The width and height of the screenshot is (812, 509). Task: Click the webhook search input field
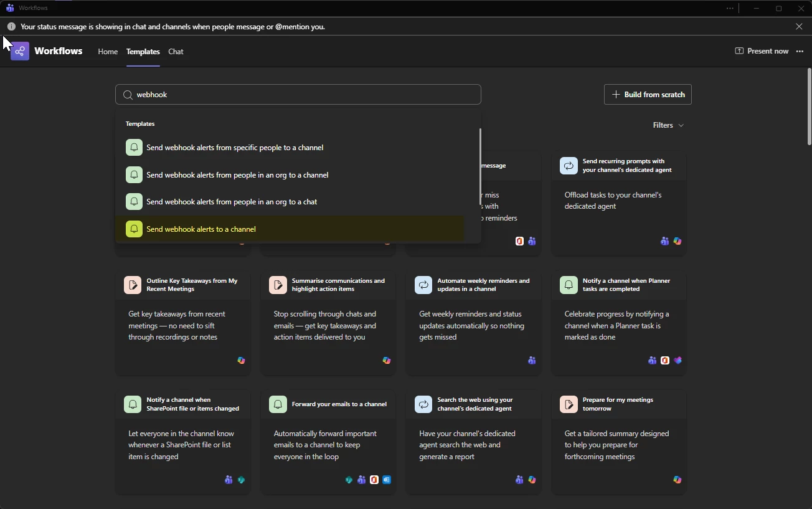[x=305, y=95]
